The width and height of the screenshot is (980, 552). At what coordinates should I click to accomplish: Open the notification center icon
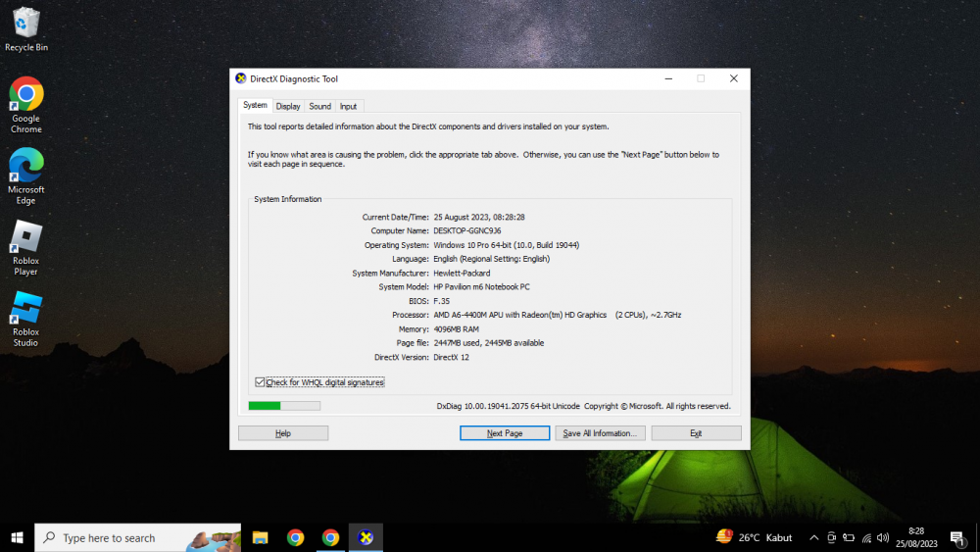click(x=956, y=537)
